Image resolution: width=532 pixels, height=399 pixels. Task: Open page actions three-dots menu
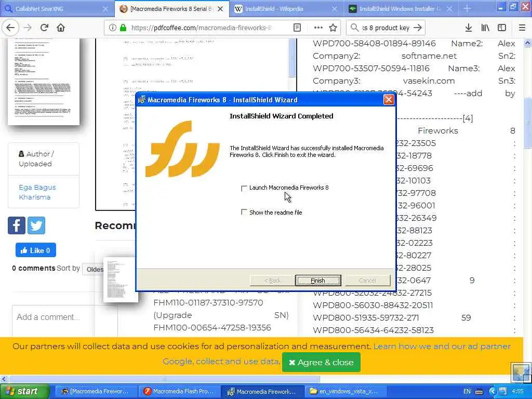tap(318, 28)
